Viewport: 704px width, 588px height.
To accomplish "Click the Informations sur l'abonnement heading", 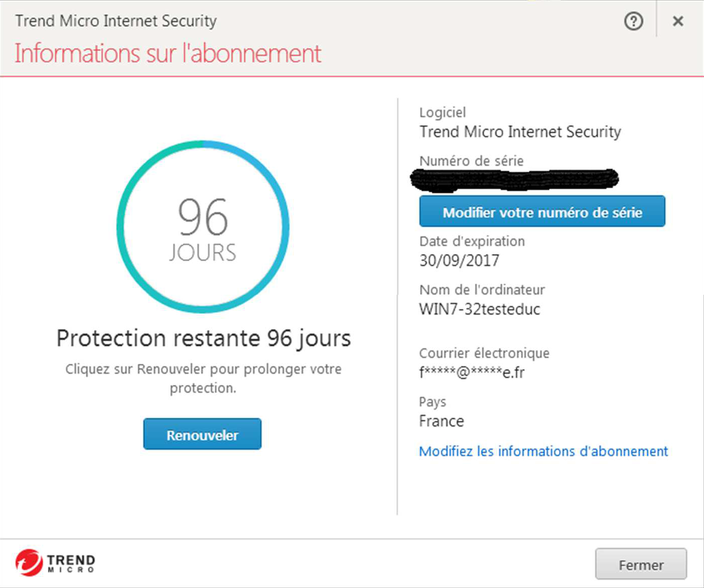I will (x=168, y=53).
